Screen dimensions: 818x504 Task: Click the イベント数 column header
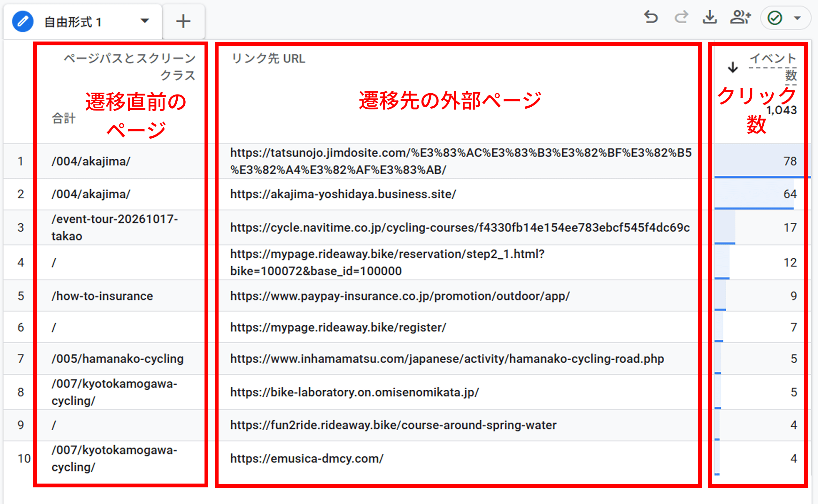[773, 67]
